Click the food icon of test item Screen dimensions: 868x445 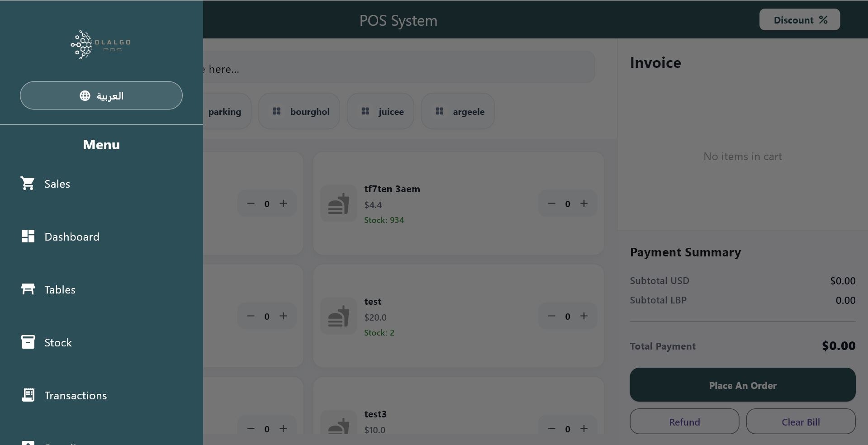click(x=339, y=316)
